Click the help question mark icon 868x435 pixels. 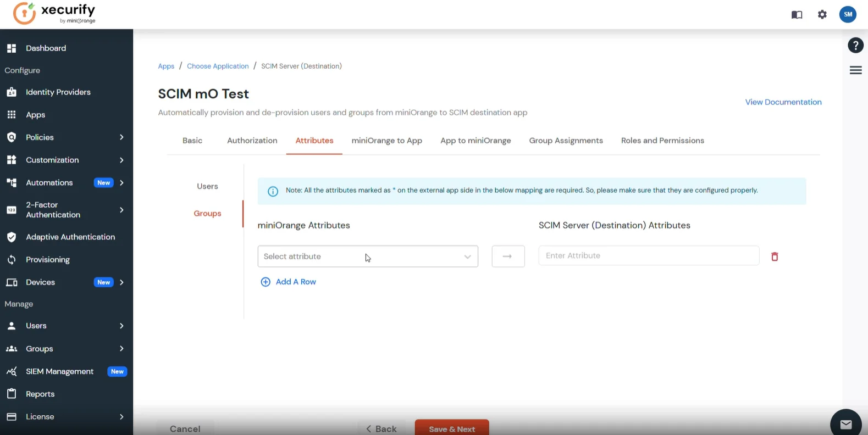pos(855,45)
